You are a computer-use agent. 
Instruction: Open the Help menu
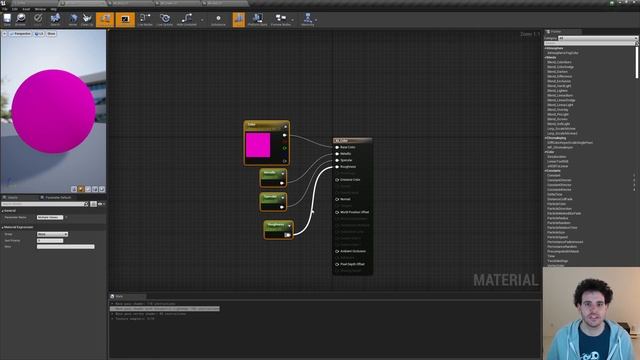tap(53, 9)
